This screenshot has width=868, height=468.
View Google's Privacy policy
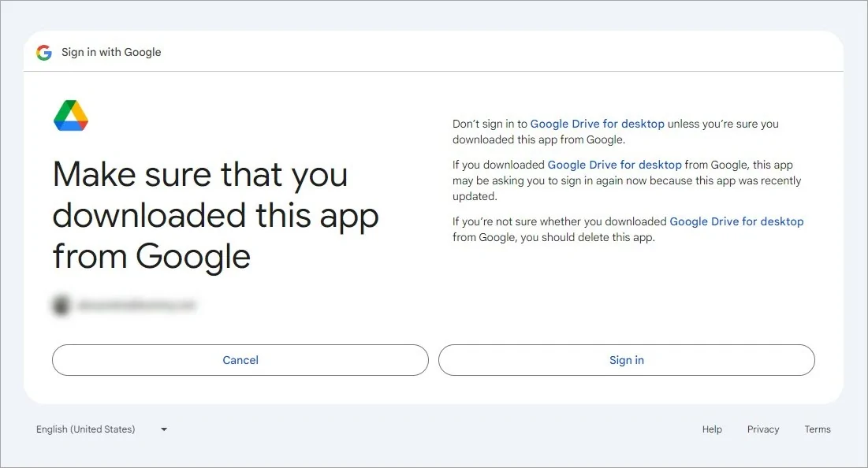(x=762, y=429)
